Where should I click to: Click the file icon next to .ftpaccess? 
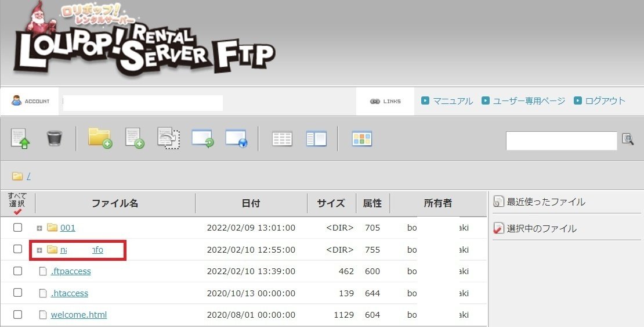point(43,271)
